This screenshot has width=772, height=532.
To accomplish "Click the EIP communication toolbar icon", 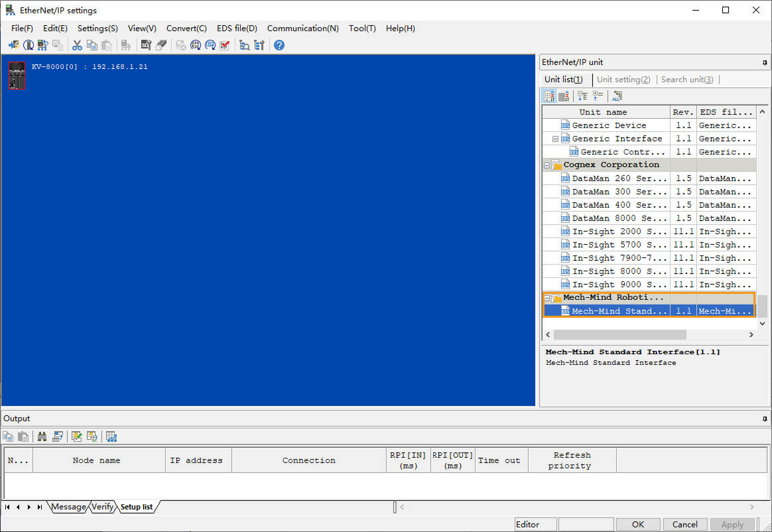I will click(211, 44).
